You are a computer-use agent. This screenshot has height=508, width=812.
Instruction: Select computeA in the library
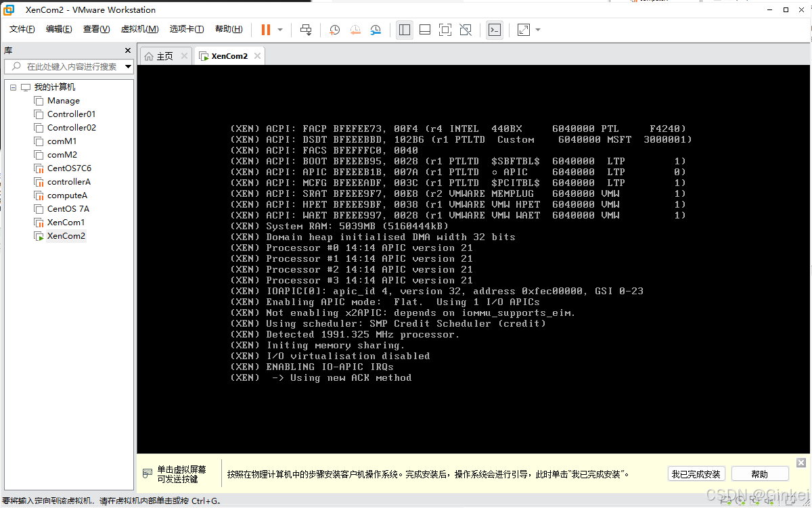(x=67, y=195)
